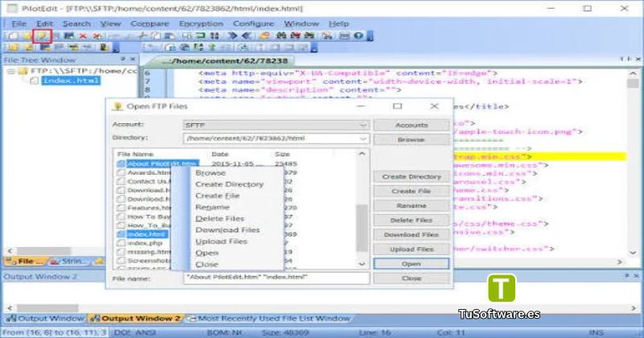Click the file list vertical scrollbar thumb
Viewport: 644px width, 338px height.
click(x=361, y=228)
